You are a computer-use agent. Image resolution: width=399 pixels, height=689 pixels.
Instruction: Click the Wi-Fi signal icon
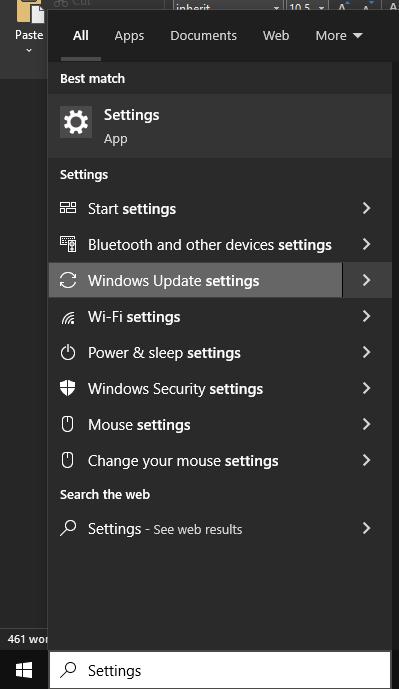pyautogui.click(x=68, y=317)
